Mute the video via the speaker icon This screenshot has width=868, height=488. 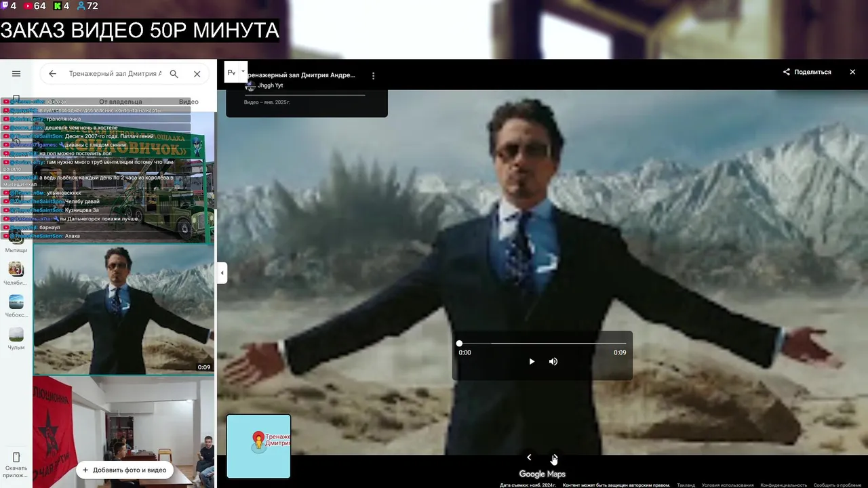pos(553,361)
